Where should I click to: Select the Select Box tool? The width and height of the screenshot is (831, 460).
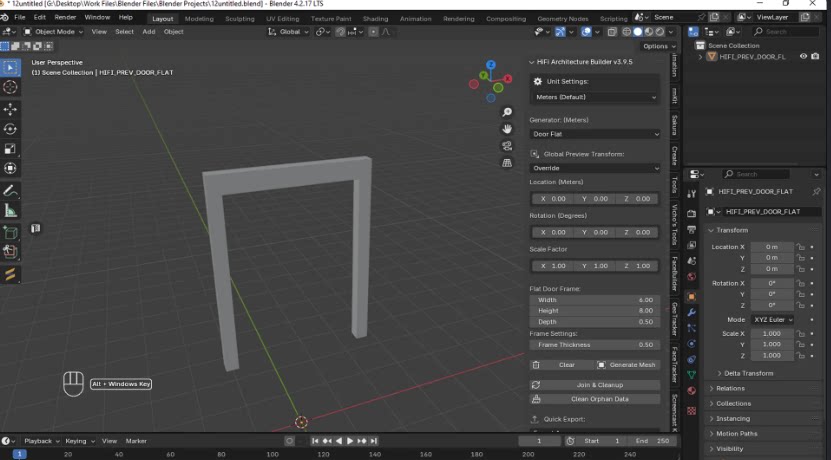(x=10, y=67)
